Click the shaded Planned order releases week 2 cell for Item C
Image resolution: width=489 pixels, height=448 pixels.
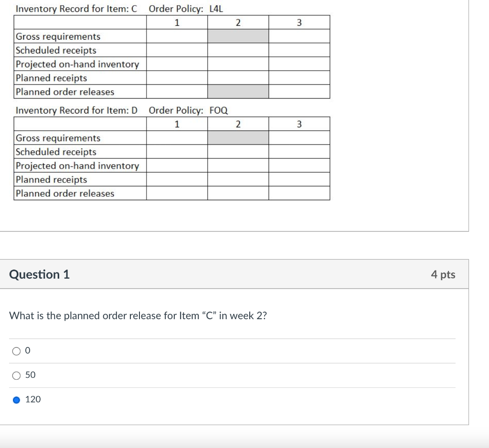(x=238, y=91)
